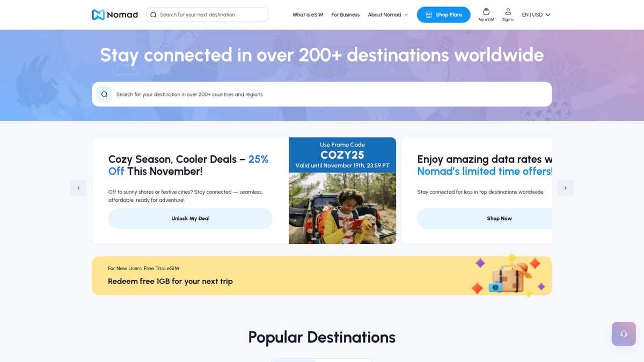Open What is eSIM page
The height and width of the screenshot is (362, 644).
point(308,14)
